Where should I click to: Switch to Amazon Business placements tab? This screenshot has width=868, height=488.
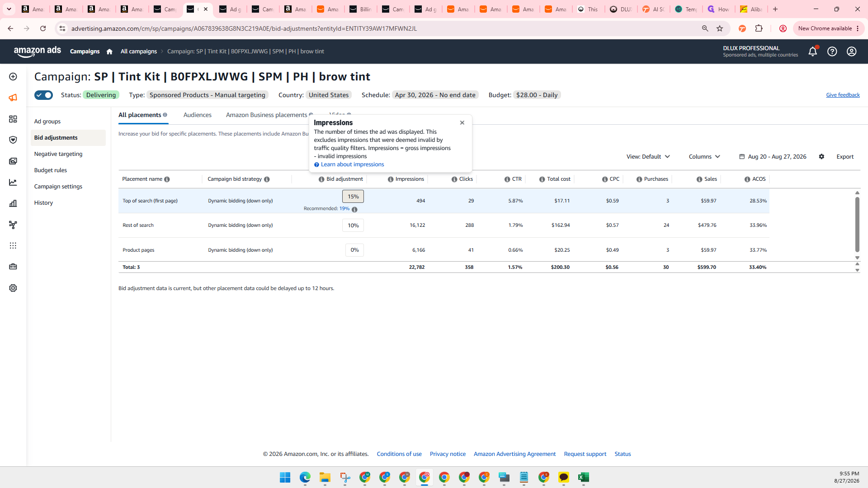click(x=267, y=115)
